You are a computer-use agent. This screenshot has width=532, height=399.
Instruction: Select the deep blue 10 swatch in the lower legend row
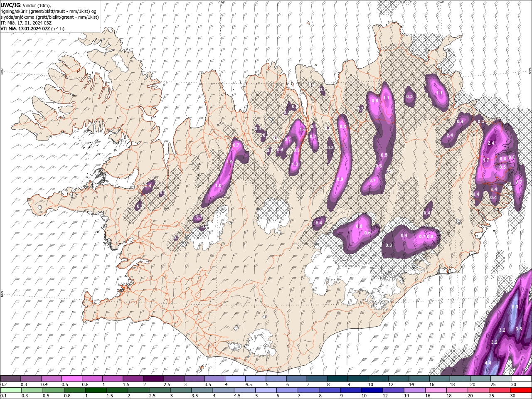click(372, 390)
